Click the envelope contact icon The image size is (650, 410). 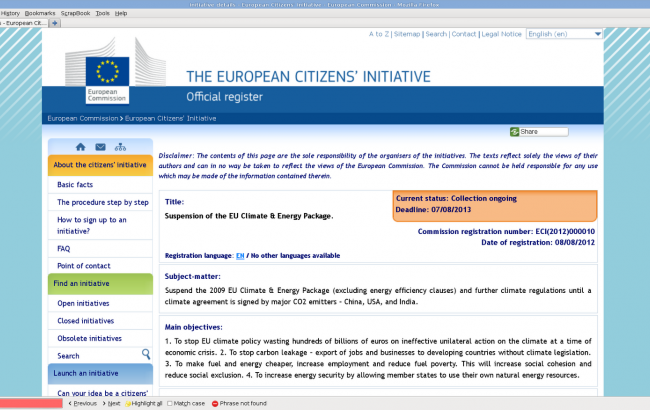click(100, 147)
